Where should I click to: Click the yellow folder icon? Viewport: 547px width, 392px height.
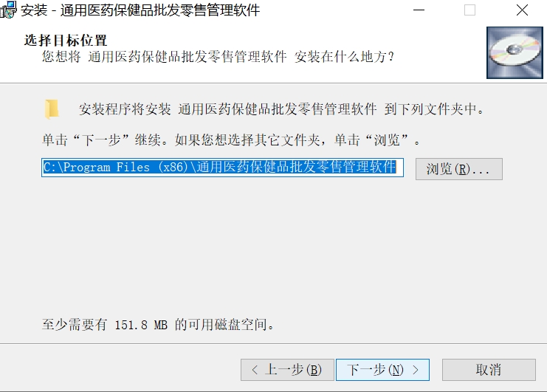[x=52, y=109]
